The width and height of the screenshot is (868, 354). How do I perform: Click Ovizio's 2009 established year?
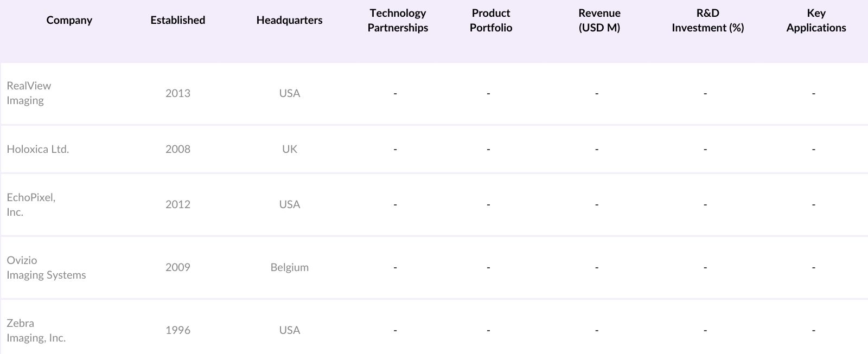[177, 267]
